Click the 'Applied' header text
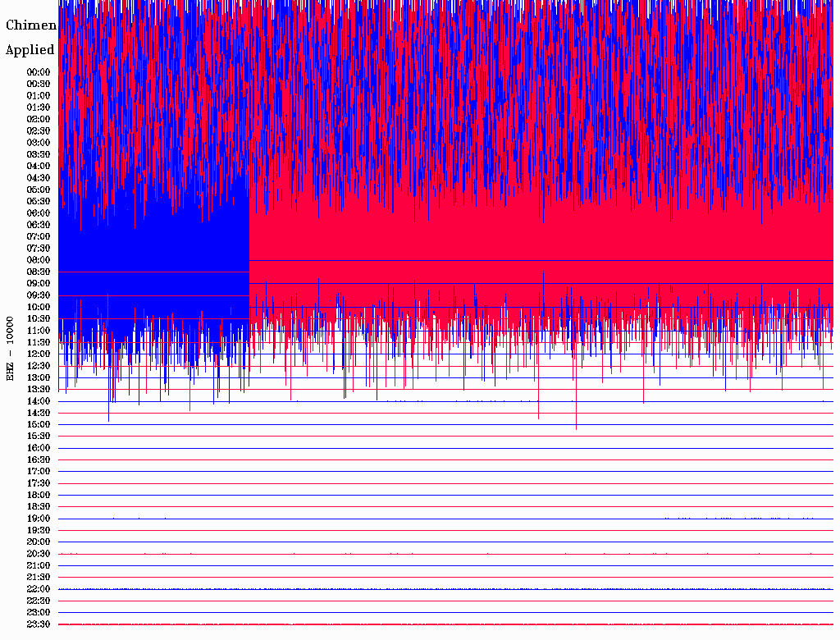840x640 pixels. 30,50
